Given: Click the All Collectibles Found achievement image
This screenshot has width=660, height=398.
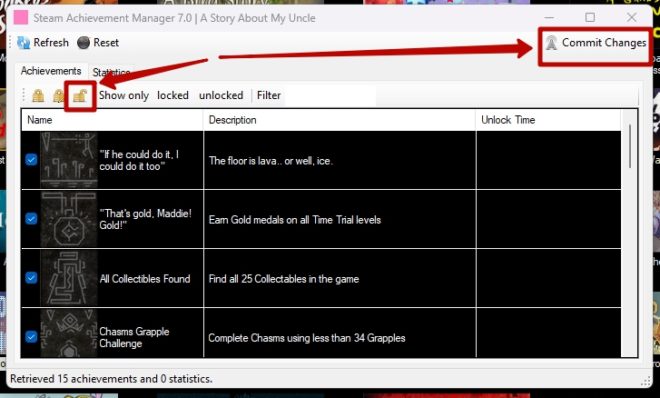Looking at the screenshot, I should point(69,278).
